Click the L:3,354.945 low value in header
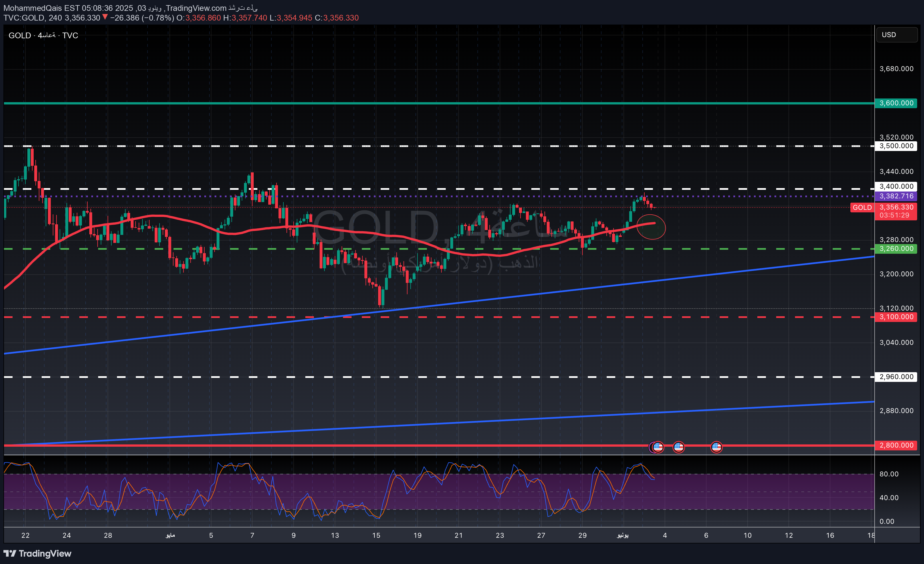The width and height of the screenshot is (924, 564). 290,18
